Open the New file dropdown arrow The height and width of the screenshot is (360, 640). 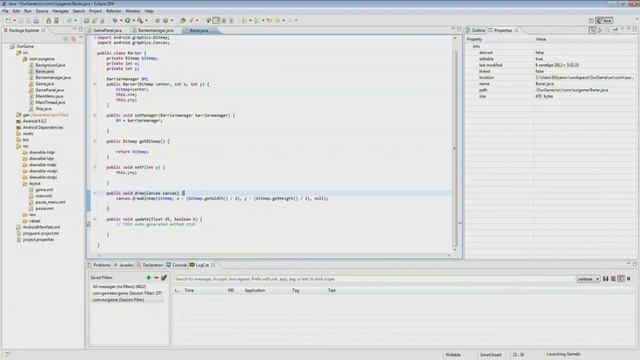[x=14, y=20]
